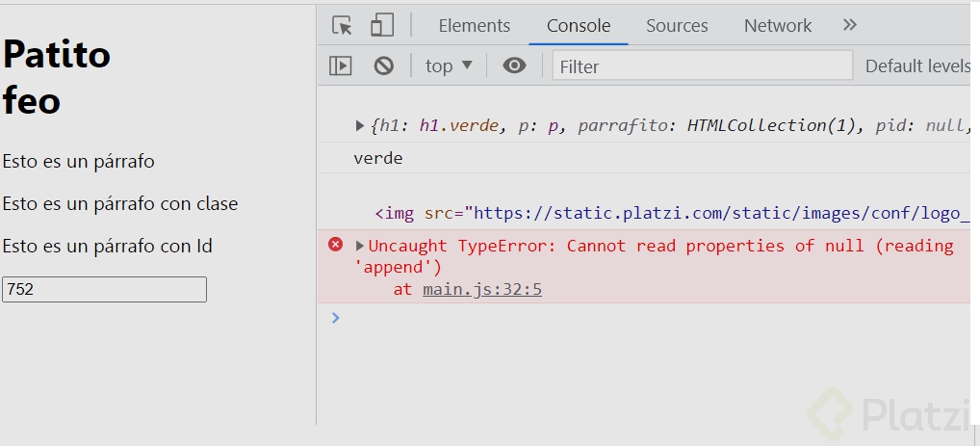This screenshot has width=980, height=446.
Task: Switch to the Sources tab
Action: tap(677, 26)
